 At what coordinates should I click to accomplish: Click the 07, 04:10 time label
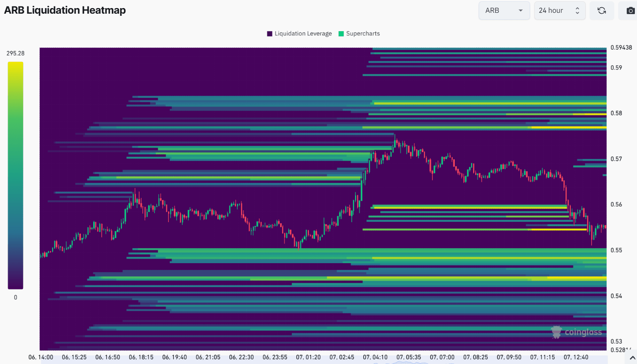(375, 357)
